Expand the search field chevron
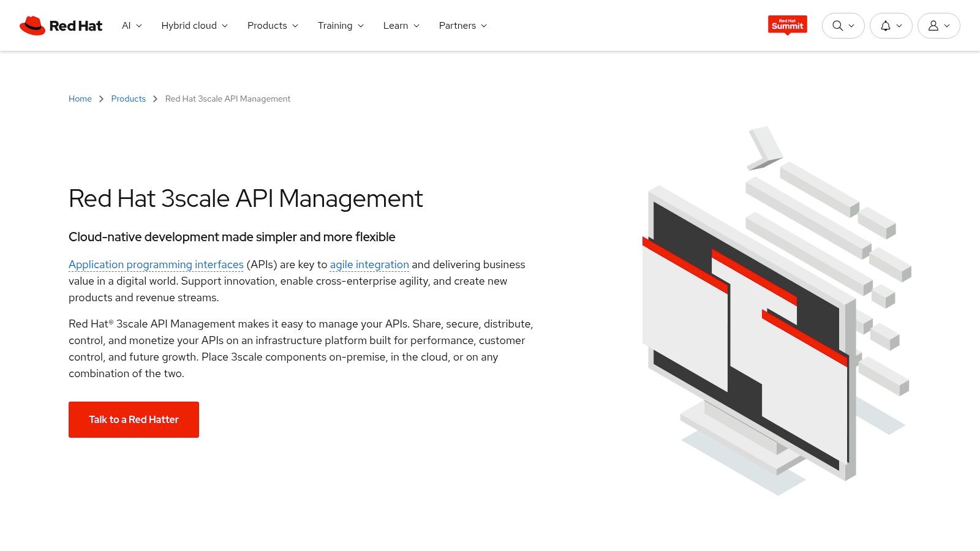The image size is (980, 551). pyautogui.click(x=851, y=26)
